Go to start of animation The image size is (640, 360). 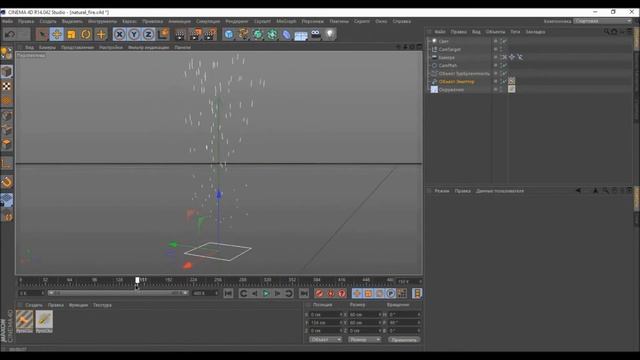(x=228, y=293)
